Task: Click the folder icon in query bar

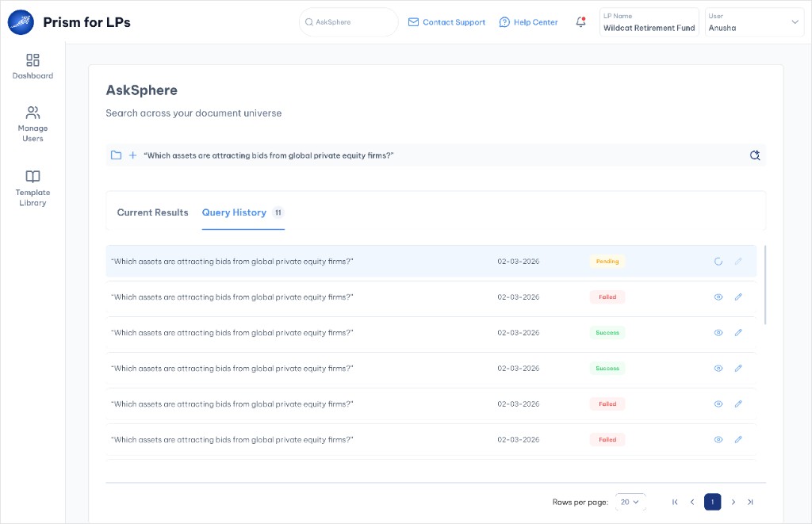Action: click(x=116, y=155)
